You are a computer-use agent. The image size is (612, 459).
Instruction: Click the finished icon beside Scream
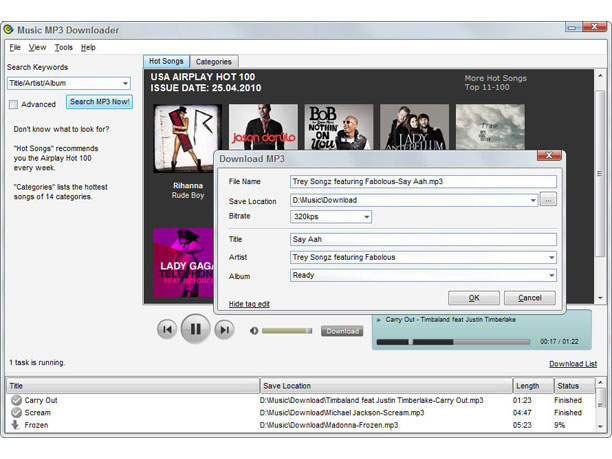(16, 413)
